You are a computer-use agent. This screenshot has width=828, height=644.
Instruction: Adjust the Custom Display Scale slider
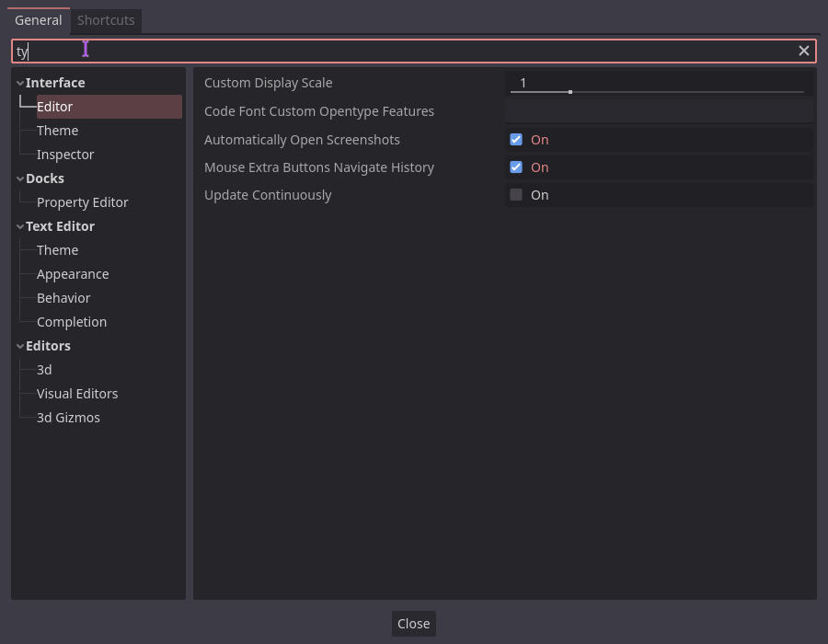pyautogui.click(x=569, y=91)
